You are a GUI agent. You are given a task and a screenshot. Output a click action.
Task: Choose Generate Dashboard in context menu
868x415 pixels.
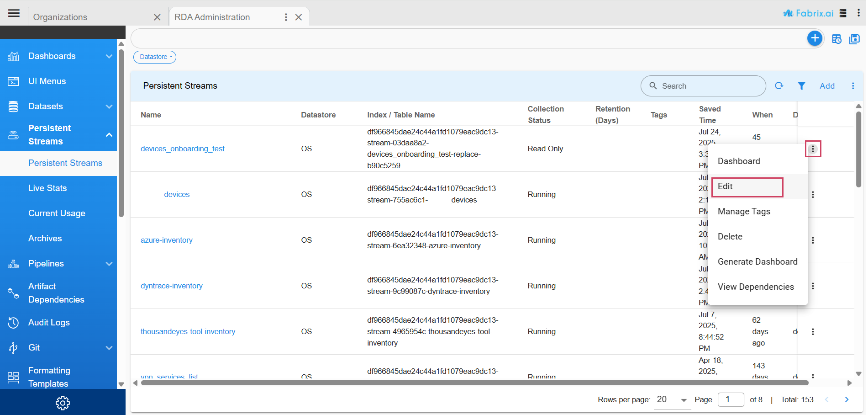click(757, 262)
